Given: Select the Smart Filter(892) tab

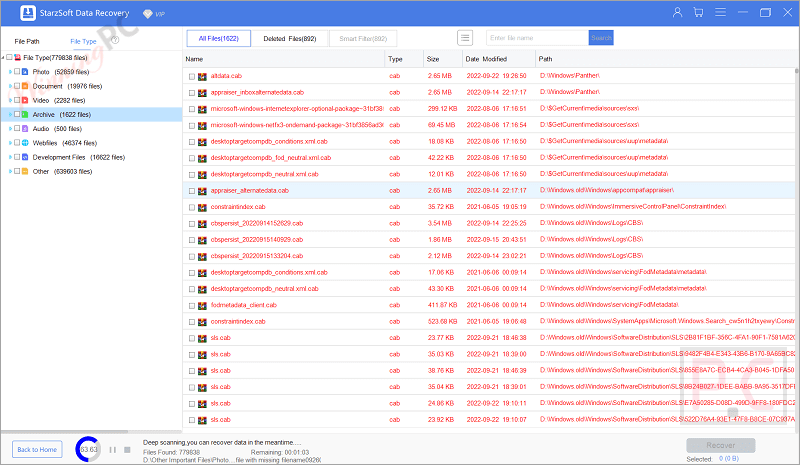Looking at the screenshot, I should (363, 38).
